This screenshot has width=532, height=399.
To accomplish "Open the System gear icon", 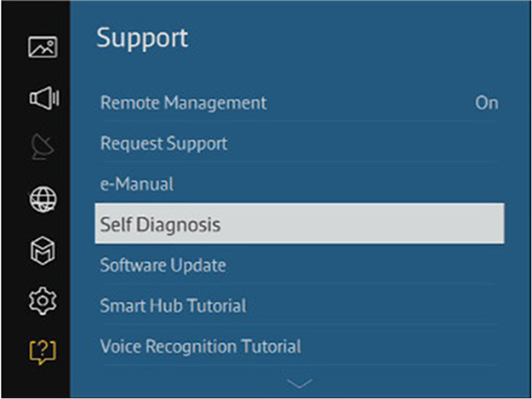I will (43, 300).
